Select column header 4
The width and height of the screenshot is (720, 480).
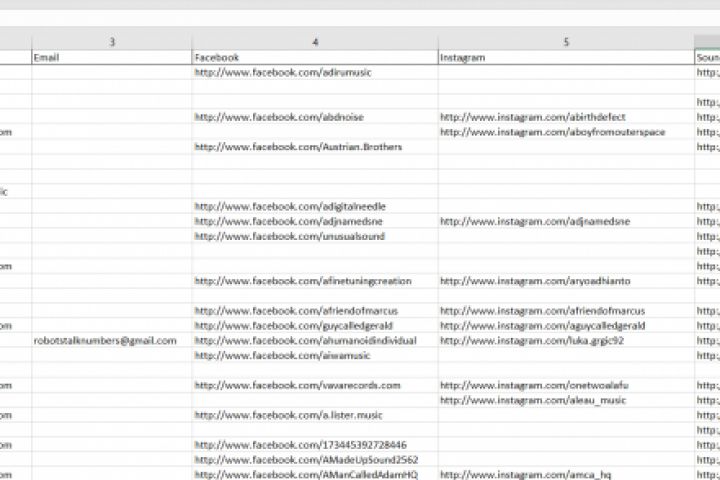point(315,42)
